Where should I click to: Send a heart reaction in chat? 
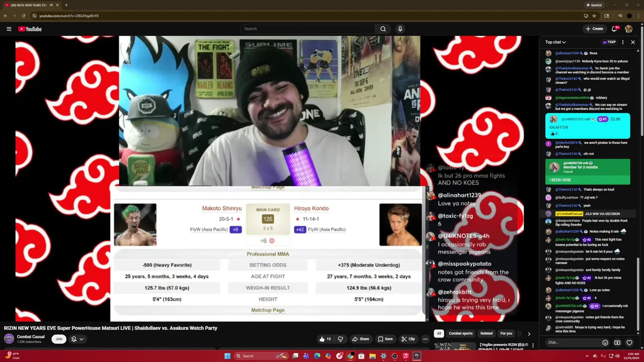coord(629,342)
